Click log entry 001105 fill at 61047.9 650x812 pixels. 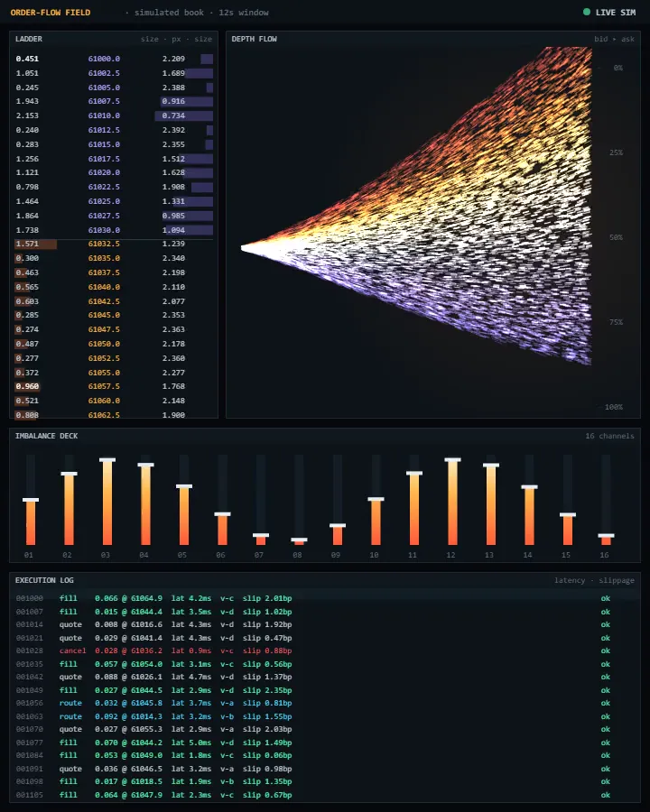pos(327,795)
